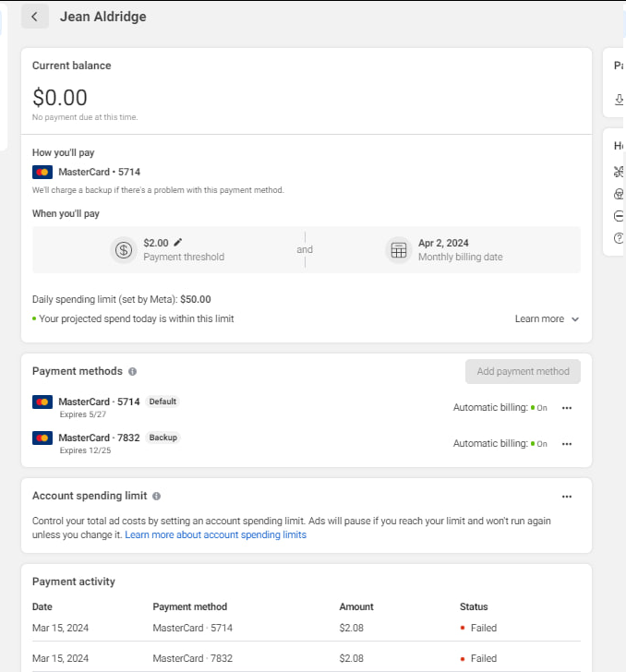Click the MasterCard 5714 Default card logo
The width and height of the screenshot is (626, 672).
(x=42, y=402)
